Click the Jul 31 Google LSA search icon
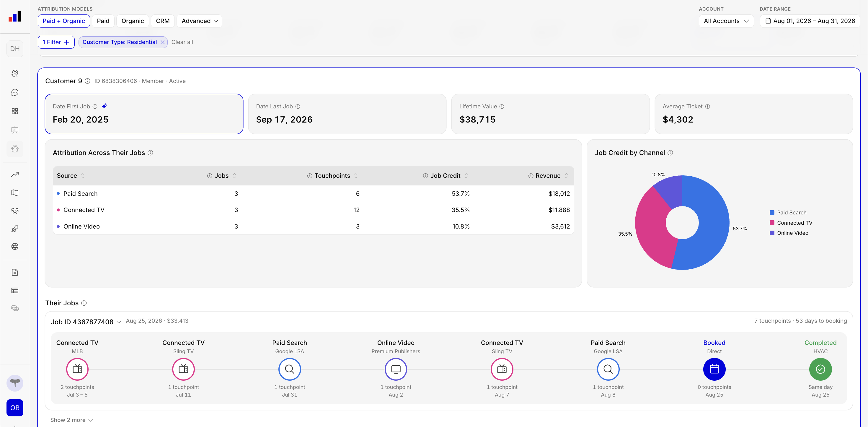 [x=289, y=369]
